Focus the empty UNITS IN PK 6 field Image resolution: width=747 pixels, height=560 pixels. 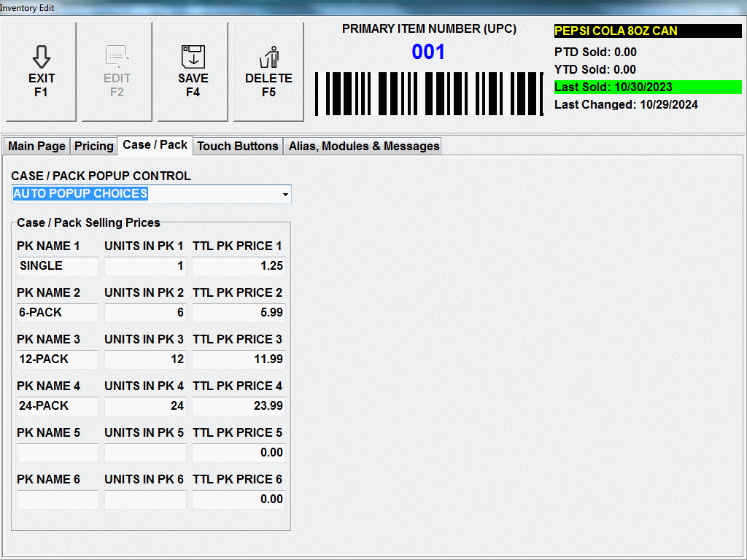(x=145, y=499)
